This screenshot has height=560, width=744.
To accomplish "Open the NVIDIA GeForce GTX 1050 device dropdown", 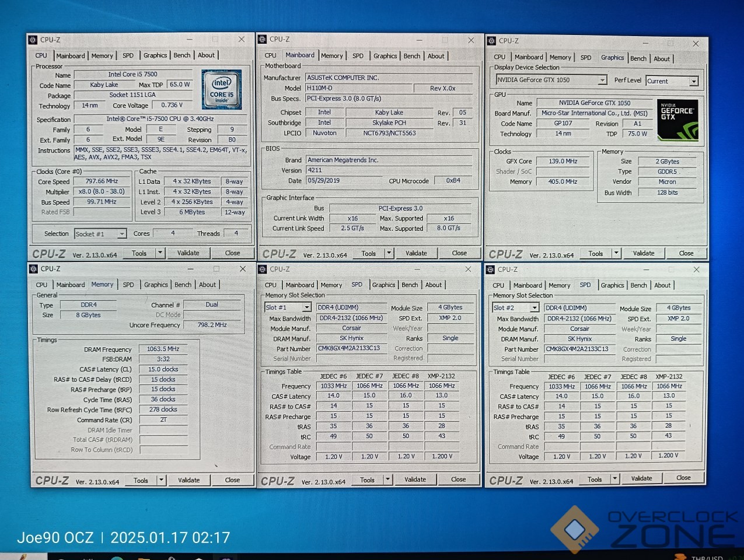I will click(x=602, y=80).
